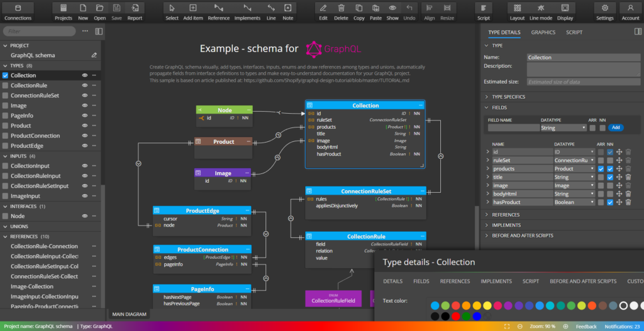Toggle the right panel layout icon
Image resolution: width=644 pixels, height=331 pixels.
point(638,31)
